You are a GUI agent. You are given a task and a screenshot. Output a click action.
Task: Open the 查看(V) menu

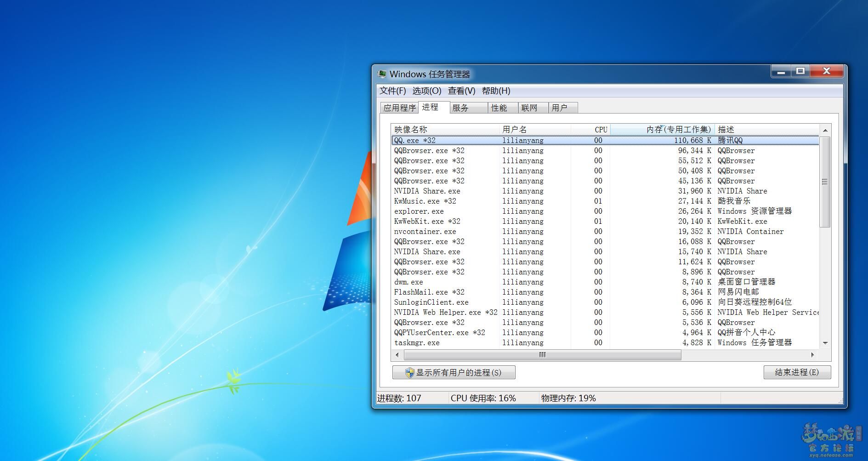point(461,91)
